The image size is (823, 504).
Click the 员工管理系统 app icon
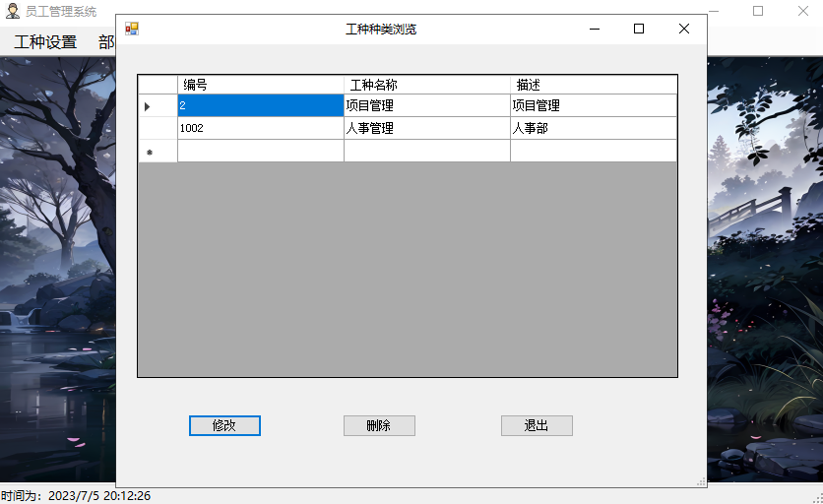click(x=13, y=11)
